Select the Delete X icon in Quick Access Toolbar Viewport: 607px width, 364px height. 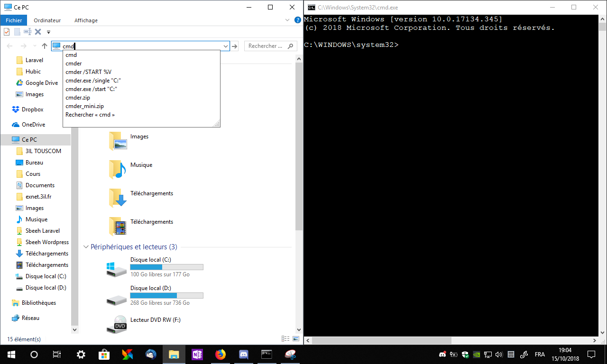click(x=38, y=32)
